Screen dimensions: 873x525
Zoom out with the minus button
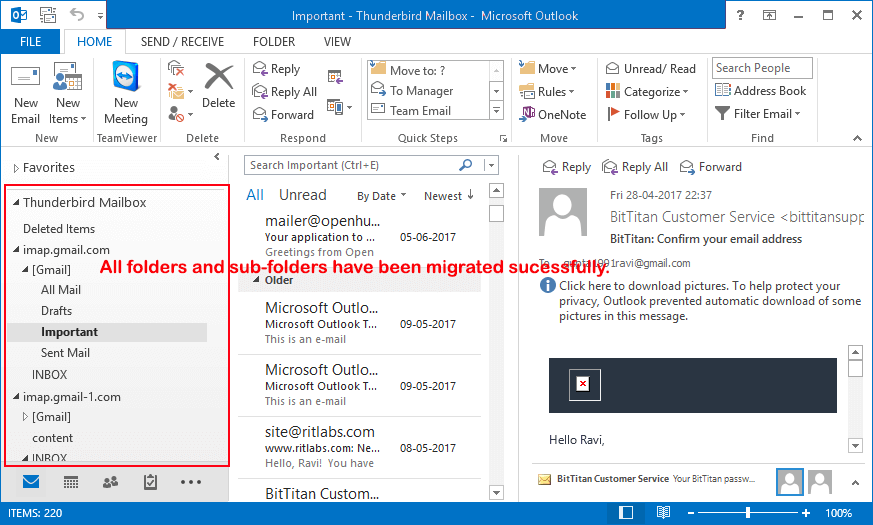(x=691, y=513)
